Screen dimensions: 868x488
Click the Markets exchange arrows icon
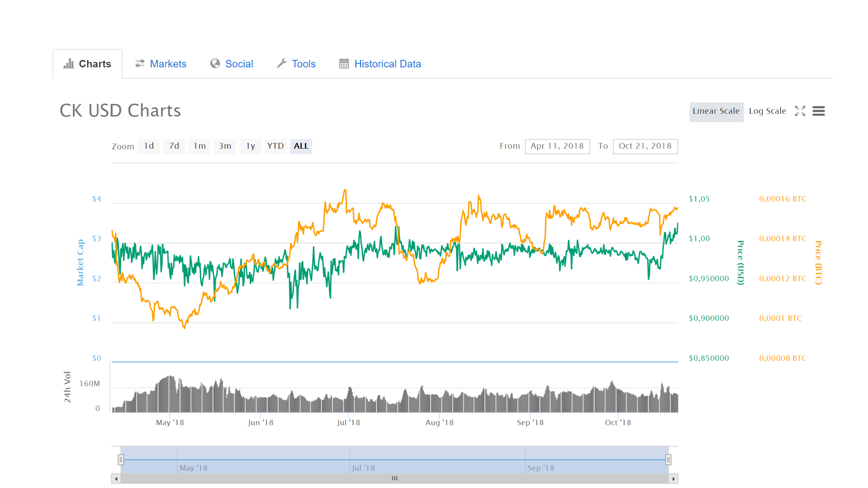tap(140, 64)
